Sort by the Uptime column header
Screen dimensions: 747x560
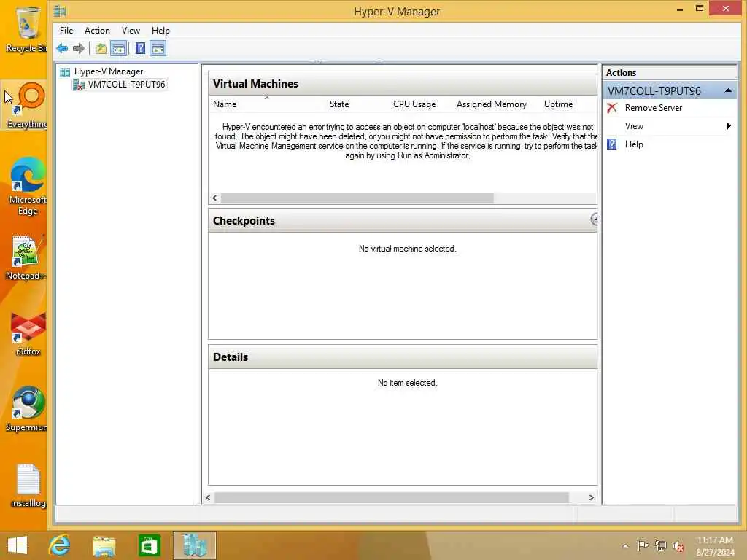coord(558,104)
